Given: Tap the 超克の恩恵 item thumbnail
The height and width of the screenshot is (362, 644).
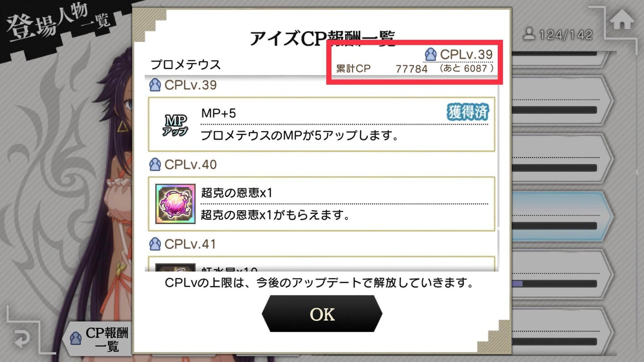Looking at the screenshot, I should [x=175, y=204].
